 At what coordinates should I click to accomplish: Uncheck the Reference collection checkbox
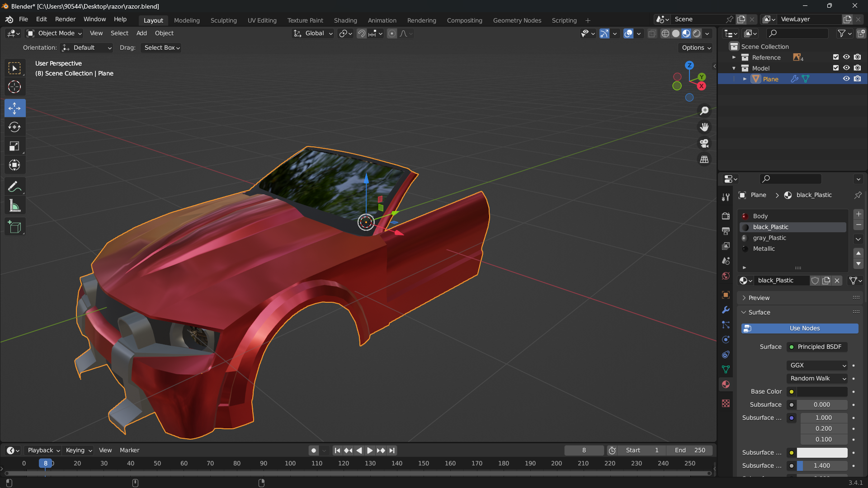pos(835,57)
